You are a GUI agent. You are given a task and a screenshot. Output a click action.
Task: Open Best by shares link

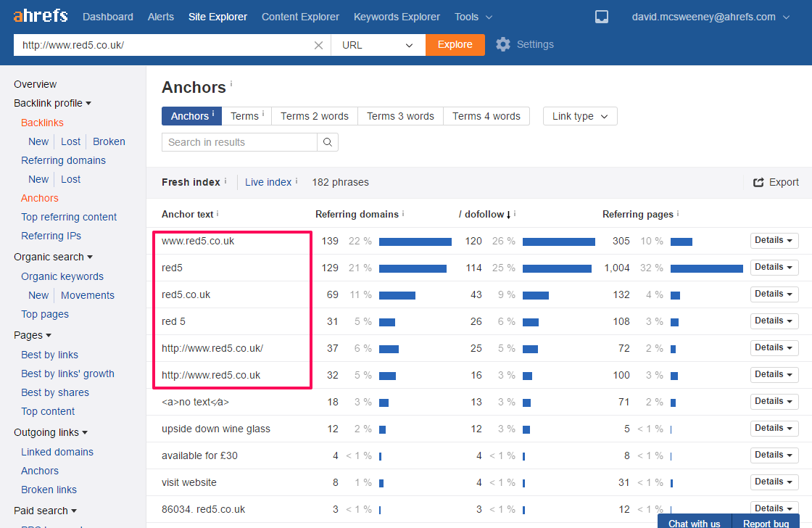pyautogui.click(x=55, y=393)
